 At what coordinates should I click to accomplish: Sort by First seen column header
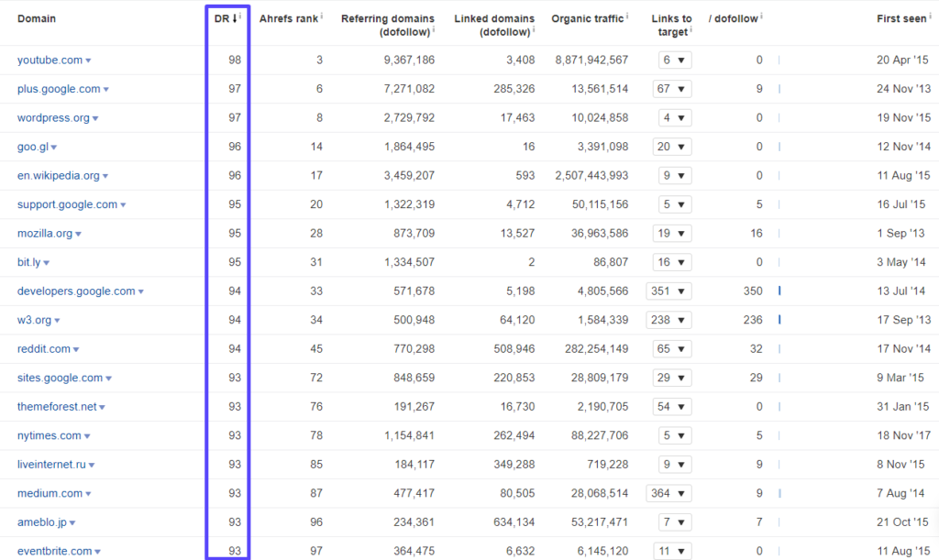pyautogui.click(x=902, y=18)
